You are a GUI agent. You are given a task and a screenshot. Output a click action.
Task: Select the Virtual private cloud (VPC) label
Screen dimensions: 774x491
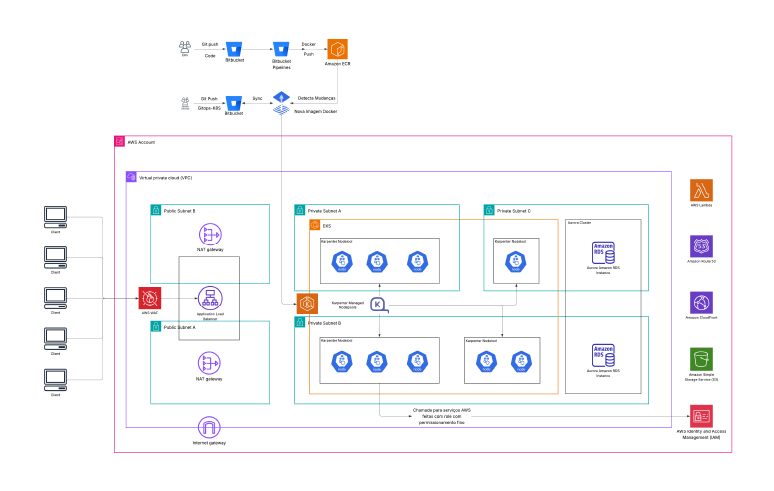point(165,178)
